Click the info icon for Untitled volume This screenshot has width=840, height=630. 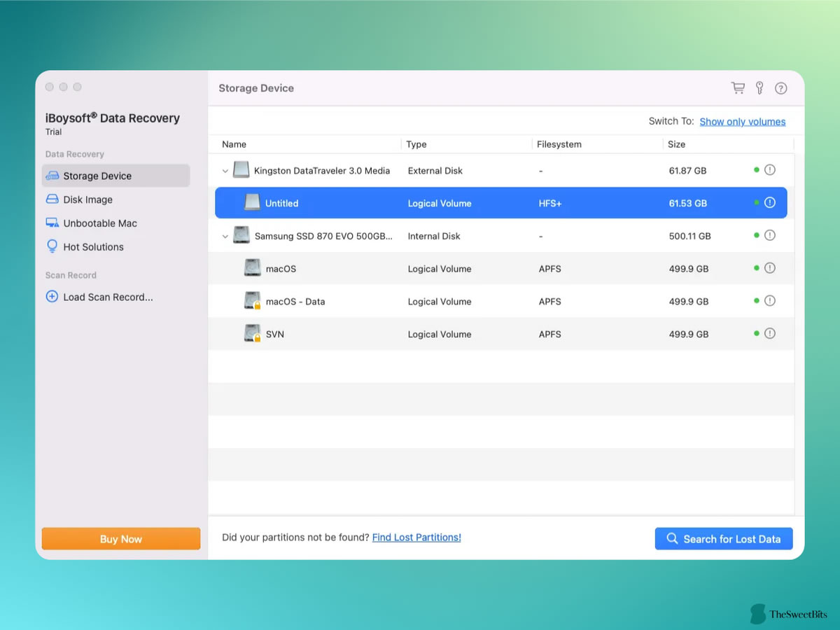pyautogui.click(x=770, y=203)
